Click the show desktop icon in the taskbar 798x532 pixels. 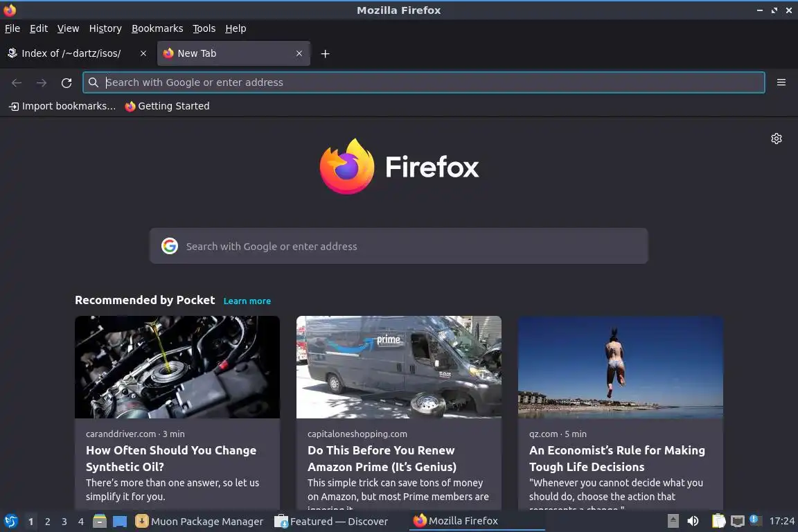pos(120,522)
